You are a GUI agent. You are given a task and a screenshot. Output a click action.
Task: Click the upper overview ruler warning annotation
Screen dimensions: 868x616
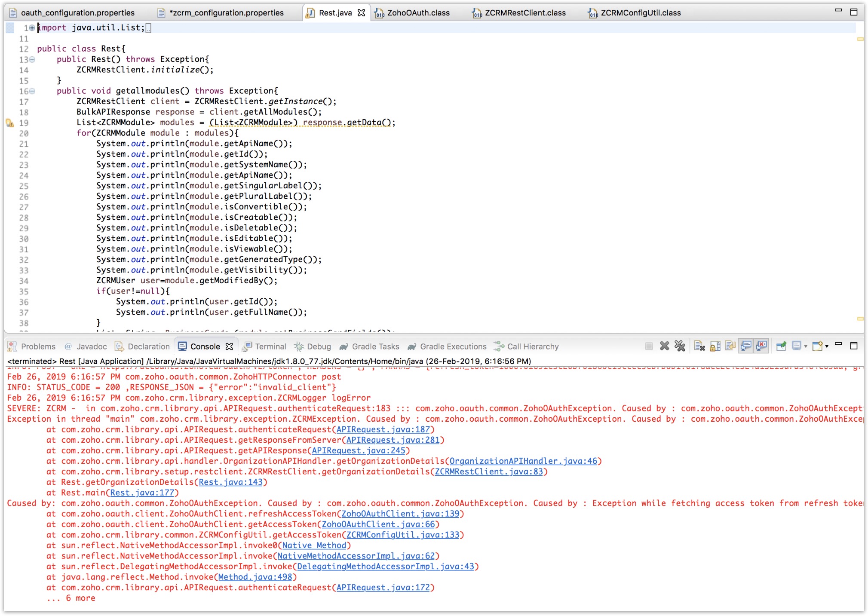860,39
